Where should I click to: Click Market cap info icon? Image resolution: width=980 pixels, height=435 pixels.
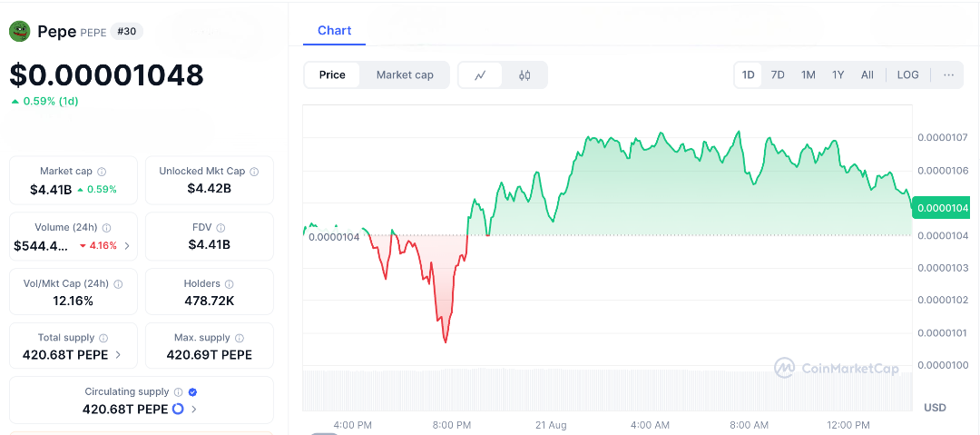tap(102, 172)
